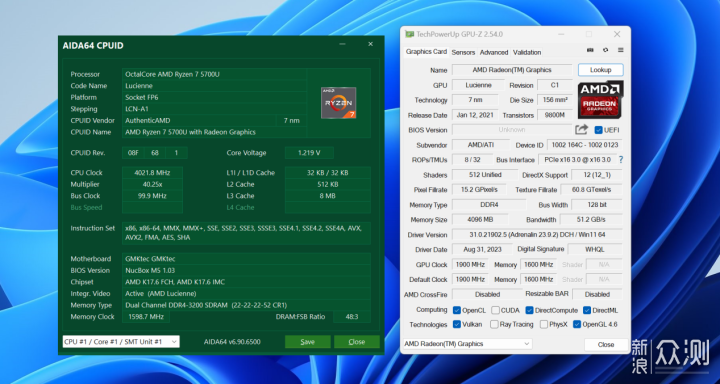Toggle the Vulkan checkbox
This screenshot has width=720, height=384.
point(456,324)
